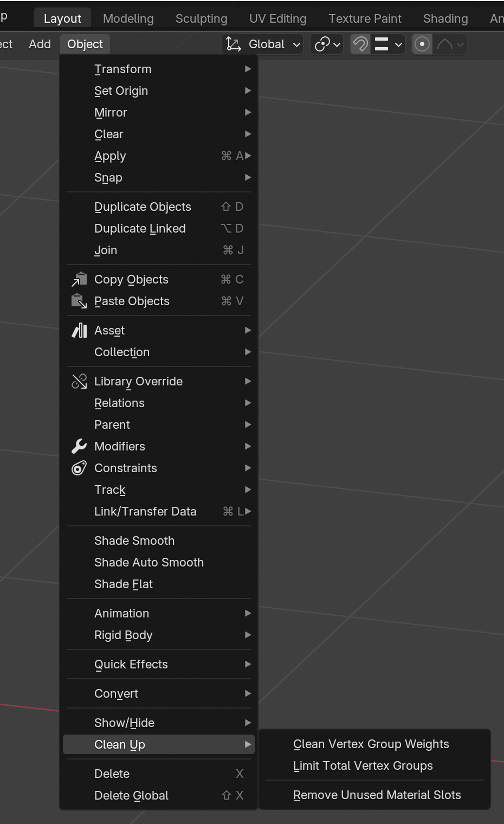Open the Add menu
504x824 pixels.
[40, 44]
